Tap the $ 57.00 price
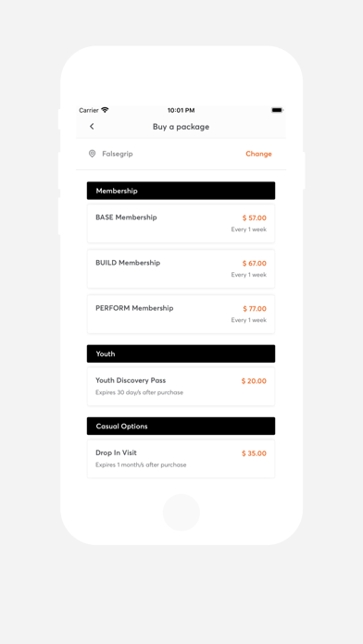Viewport: 363px width, 644px height. (x=255, y=218)
